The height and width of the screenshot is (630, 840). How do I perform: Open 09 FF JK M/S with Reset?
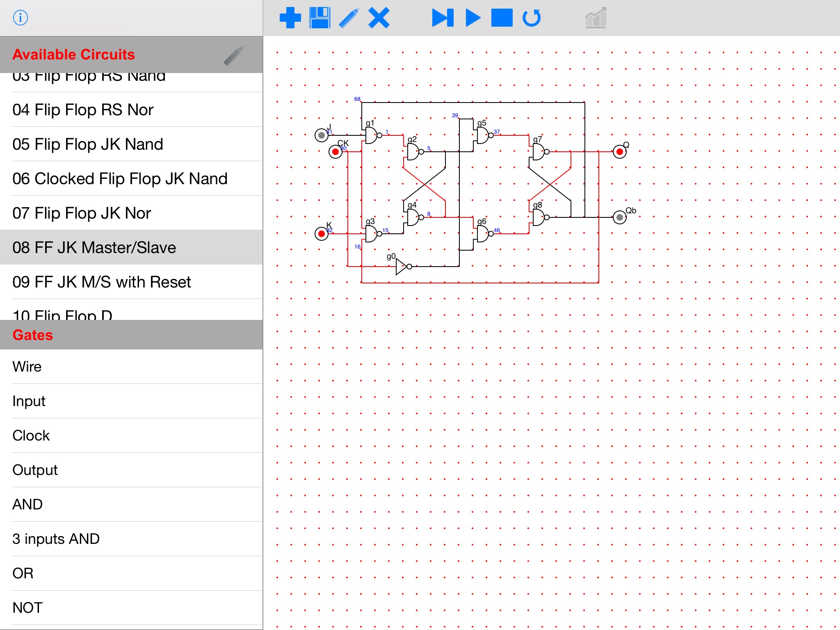[x=131, y=282]
